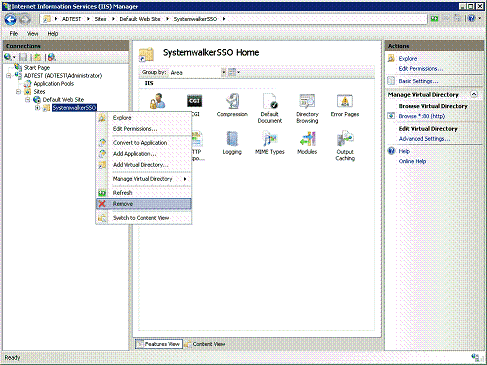Click the Advanced Settings link

tap(424, 139)
